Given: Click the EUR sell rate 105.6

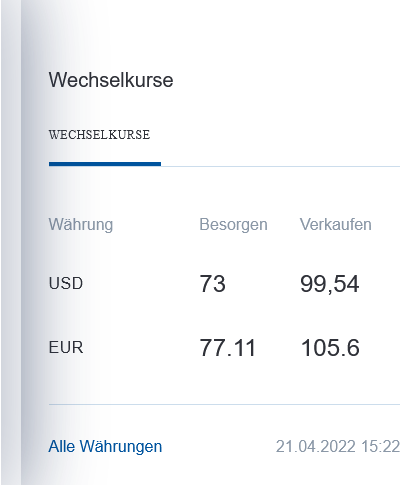Looking at the screenshot, I should click(x=330, y=348).
